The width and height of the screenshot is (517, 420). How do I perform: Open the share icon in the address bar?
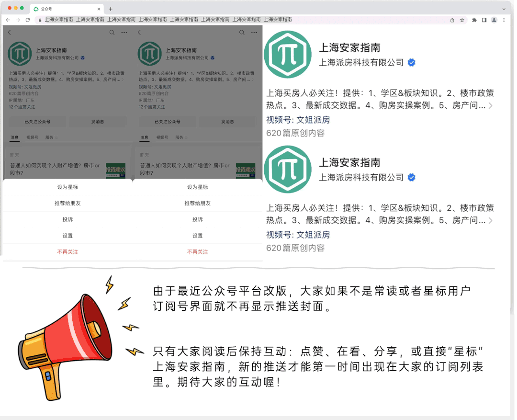[452, 20]
